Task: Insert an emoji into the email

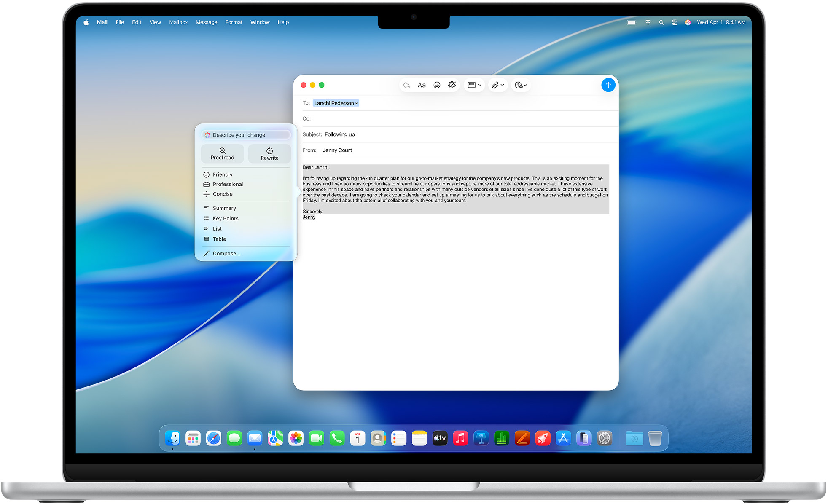Action: click(437, 85)
